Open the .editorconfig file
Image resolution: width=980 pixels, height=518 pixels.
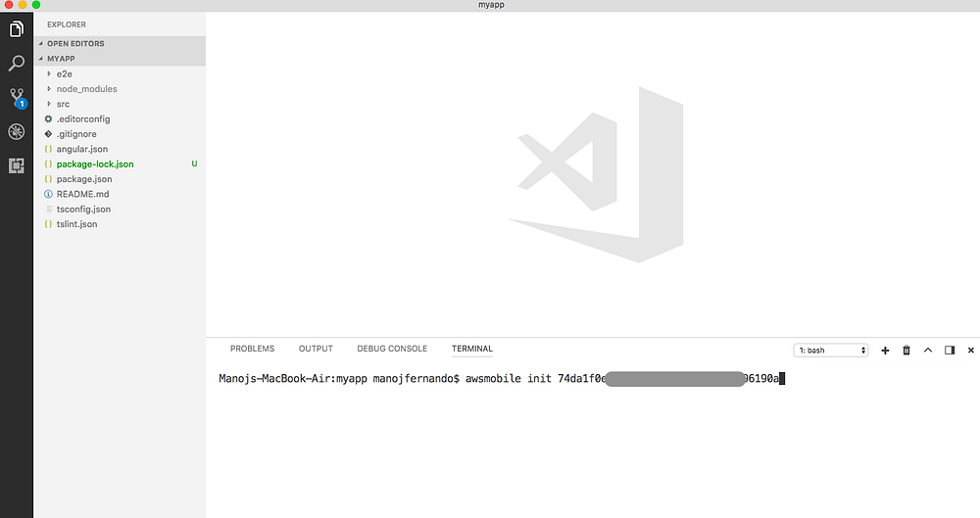point(120,118)
